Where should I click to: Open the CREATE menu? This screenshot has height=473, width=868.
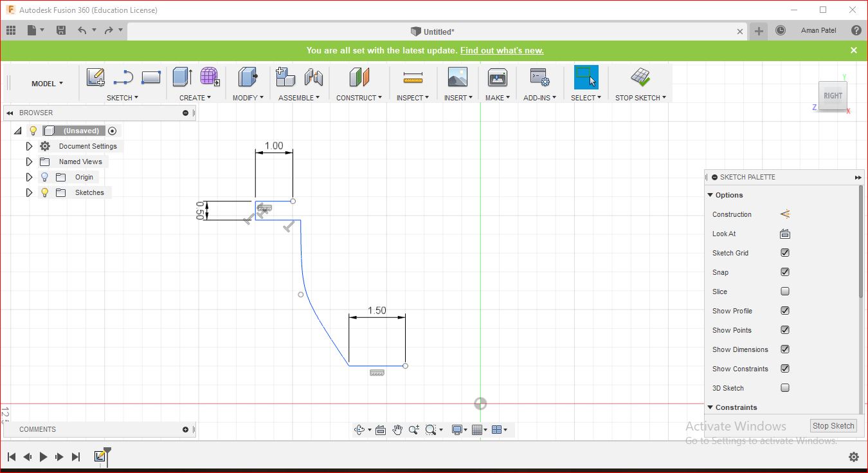tap(195, 98)
